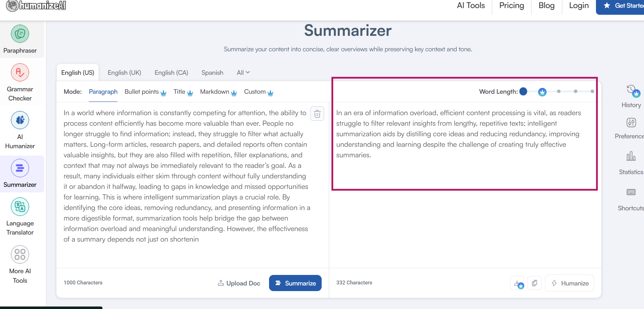This screenshot has height=309, width=644.
Task: Switch to the English (UK) tab
Action: [125, 73]
